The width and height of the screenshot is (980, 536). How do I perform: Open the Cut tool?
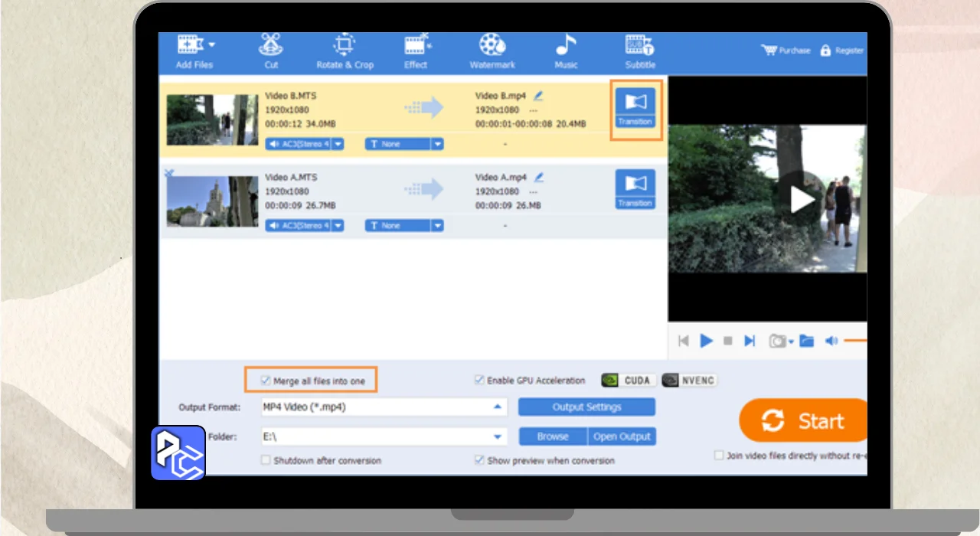pos(271,51)
